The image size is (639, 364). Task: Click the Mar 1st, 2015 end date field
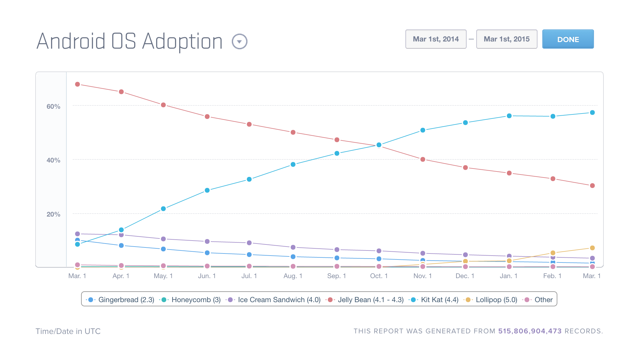507,39
